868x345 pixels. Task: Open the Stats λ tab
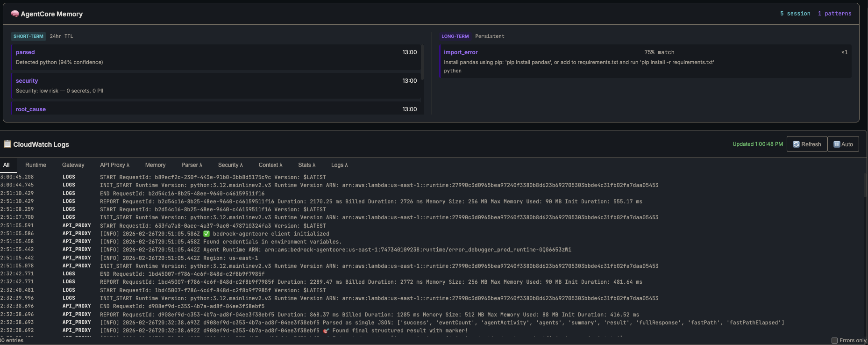(306, 165)
